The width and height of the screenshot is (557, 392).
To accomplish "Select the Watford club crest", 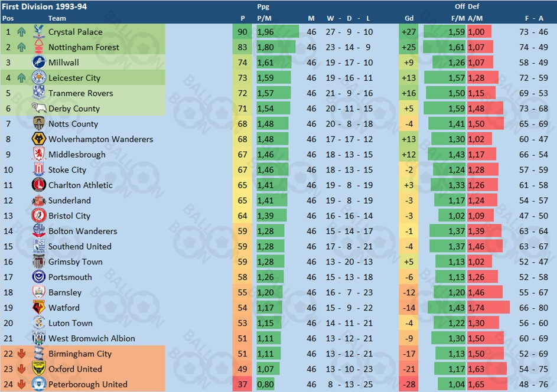I will 38,308.
